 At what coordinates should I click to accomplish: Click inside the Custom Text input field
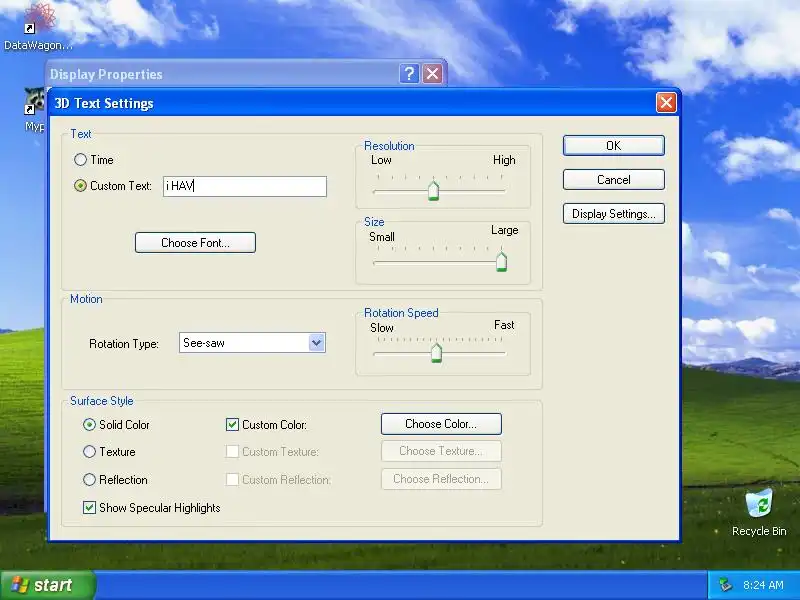click(245, 186)
